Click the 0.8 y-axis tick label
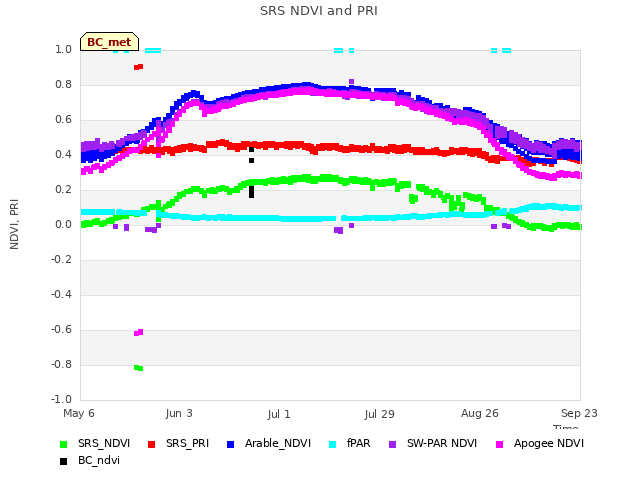This screenshot has height=480, width=640. pyautogui.click(x=63, y=84)
